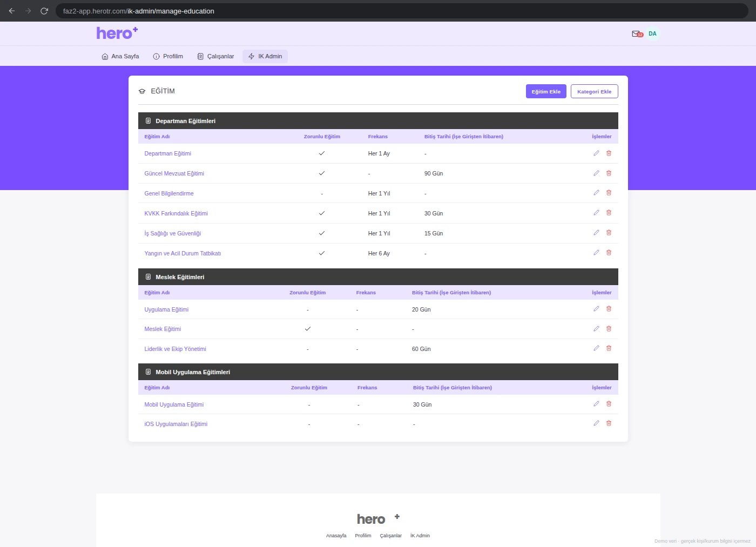Screen dimensions: 756x547
Task: Open the Departman Eğitimi link
Action: click(168, 153)
